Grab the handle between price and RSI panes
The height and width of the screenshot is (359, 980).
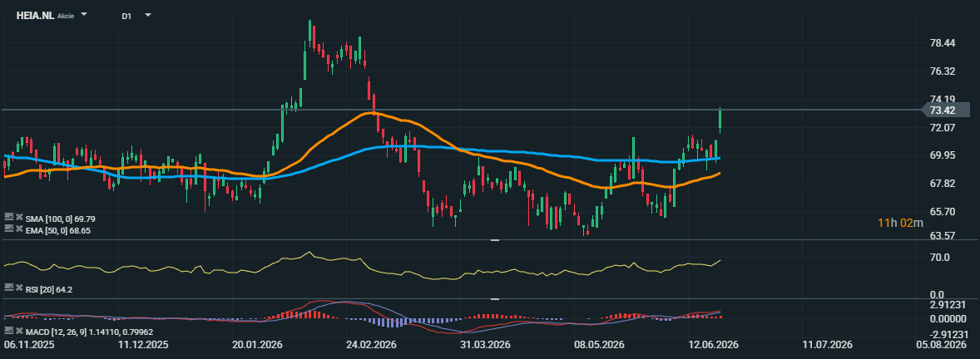495,240
